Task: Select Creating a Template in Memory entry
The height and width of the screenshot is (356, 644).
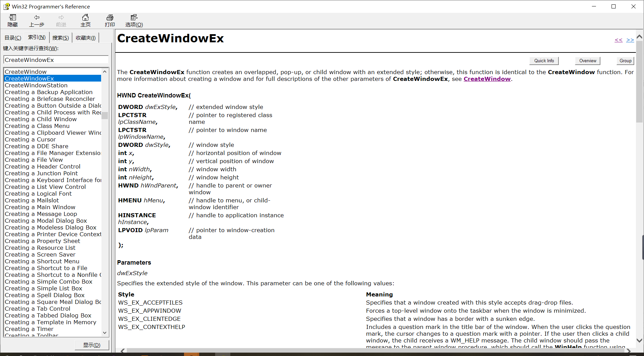Action: coord(51,322)
